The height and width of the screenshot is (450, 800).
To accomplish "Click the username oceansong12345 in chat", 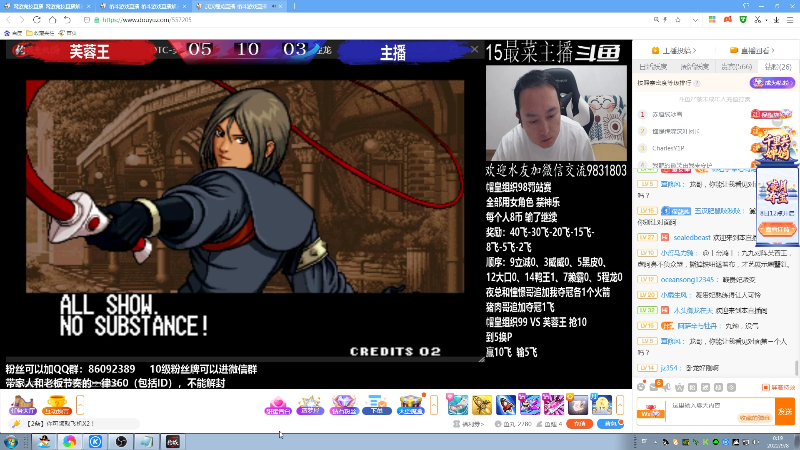I will [x=687, y=280].
